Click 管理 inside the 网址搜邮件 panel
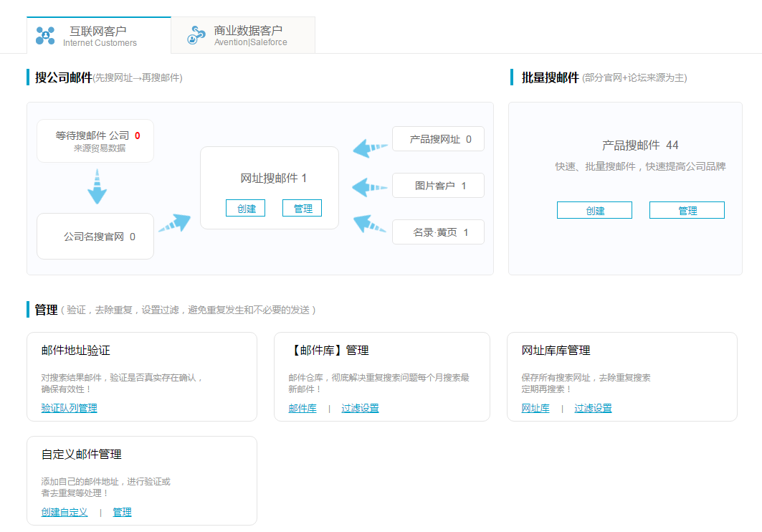762x532 pixels. [302, 207]
